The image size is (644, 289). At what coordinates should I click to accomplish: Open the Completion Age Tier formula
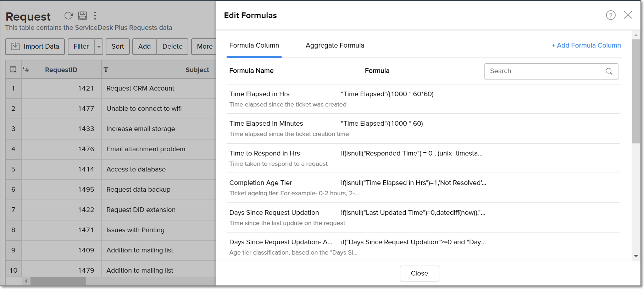[261, 183]
